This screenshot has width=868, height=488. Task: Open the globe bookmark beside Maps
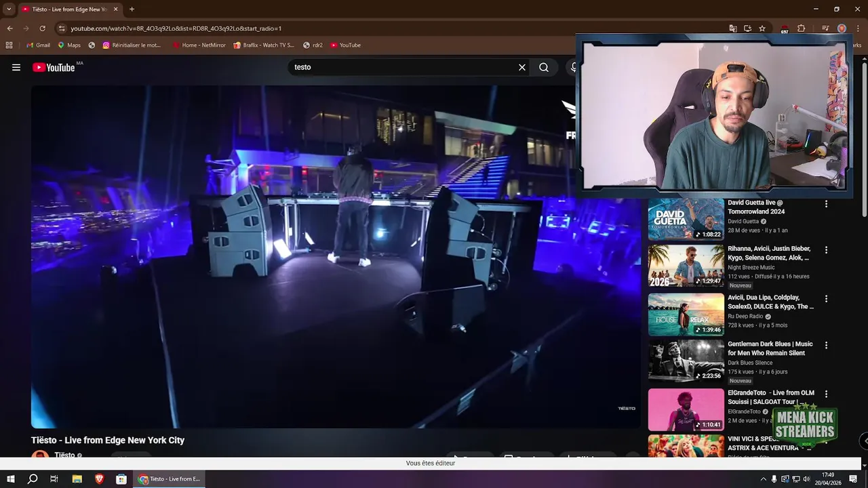(92, 45)
